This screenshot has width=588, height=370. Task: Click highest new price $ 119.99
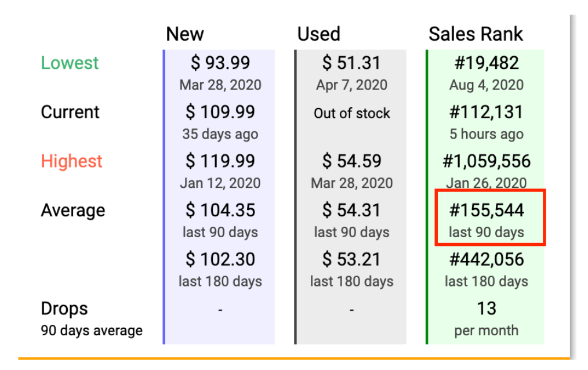220,161
